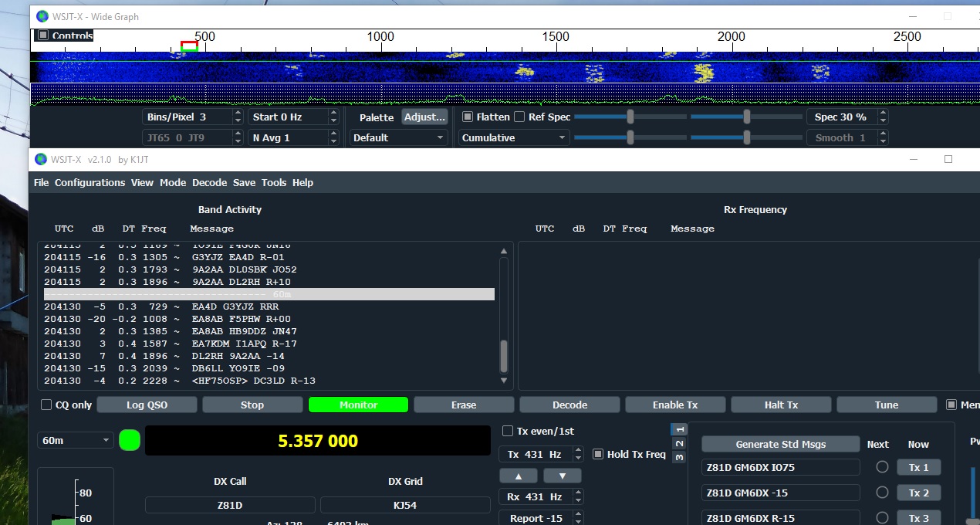Open the 60m band selector dropdown

(76, 440)
